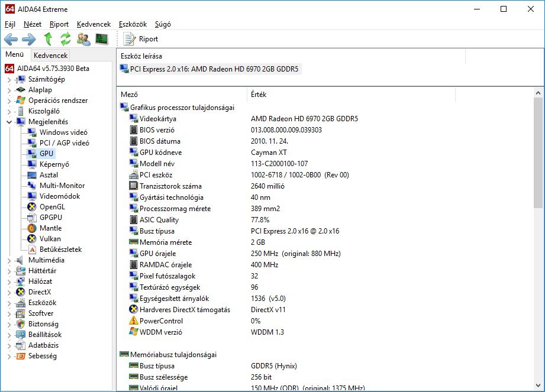Click the Refresh toolbar icon
This screenshot has width=545, height=392.
65,39
